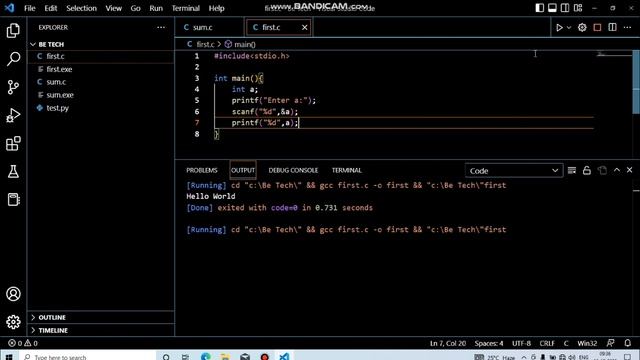The image size is (640, 360).
Task: Toggle the primary side bar layout
Action: (540, 8)
